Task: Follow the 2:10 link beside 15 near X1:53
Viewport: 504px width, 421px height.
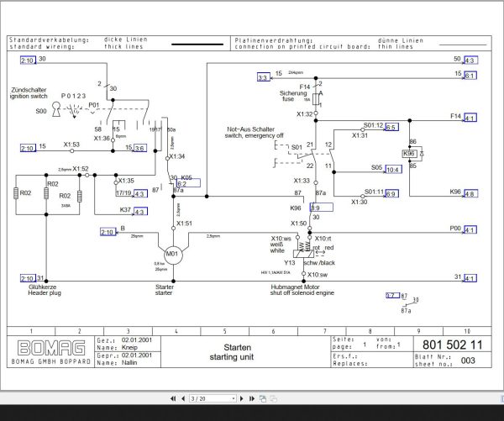Action: (x=28, y=148)
